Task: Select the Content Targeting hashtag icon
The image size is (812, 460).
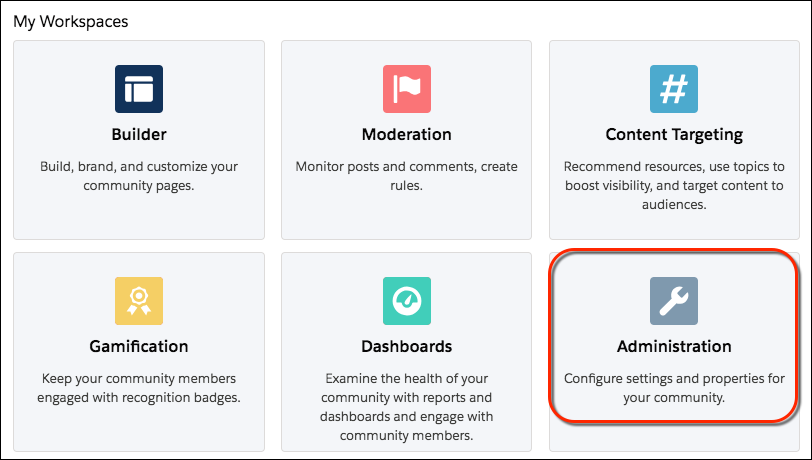Action: click(x=674, y=89)
